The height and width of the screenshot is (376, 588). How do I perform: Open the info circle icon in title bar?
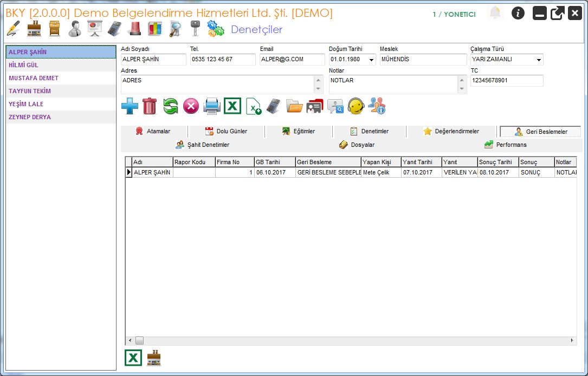(518, 13)
